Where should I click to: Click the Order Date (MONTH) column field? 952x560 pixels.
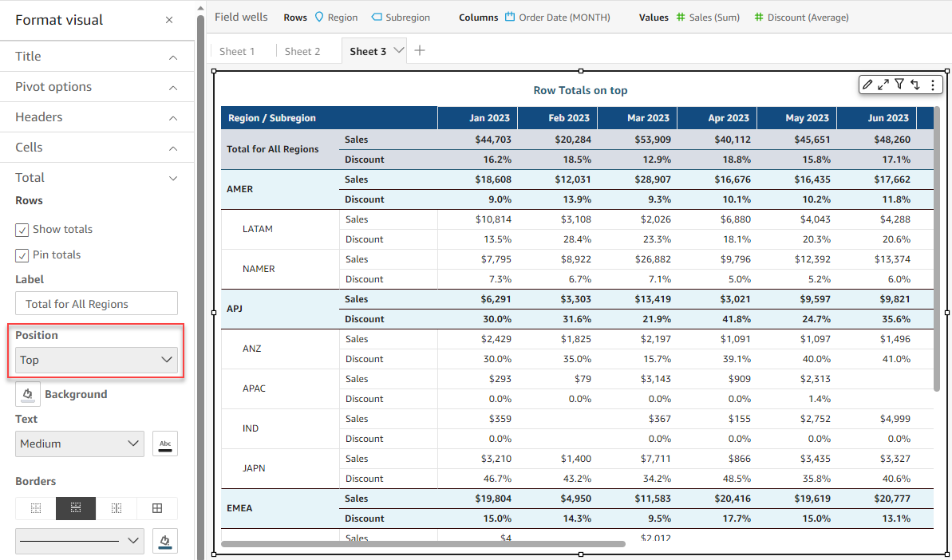(558, 18)
